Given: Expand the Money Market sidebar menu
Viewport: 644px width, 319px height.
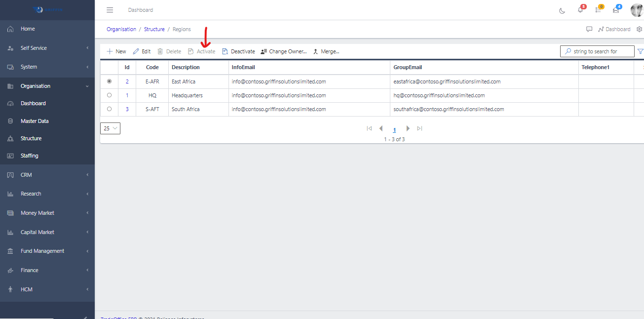Looking at the screenshot, I should [x=47, y=213].
